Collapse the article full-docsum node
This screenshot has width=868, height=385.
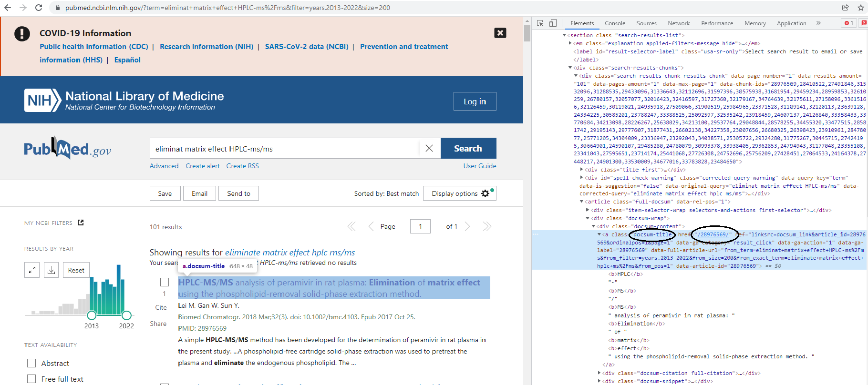[x=582, y=202]
